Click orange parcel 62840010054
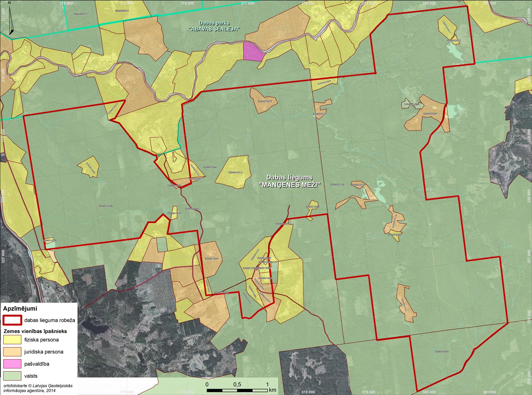This screenshot has height=395, width=532. 212,259
